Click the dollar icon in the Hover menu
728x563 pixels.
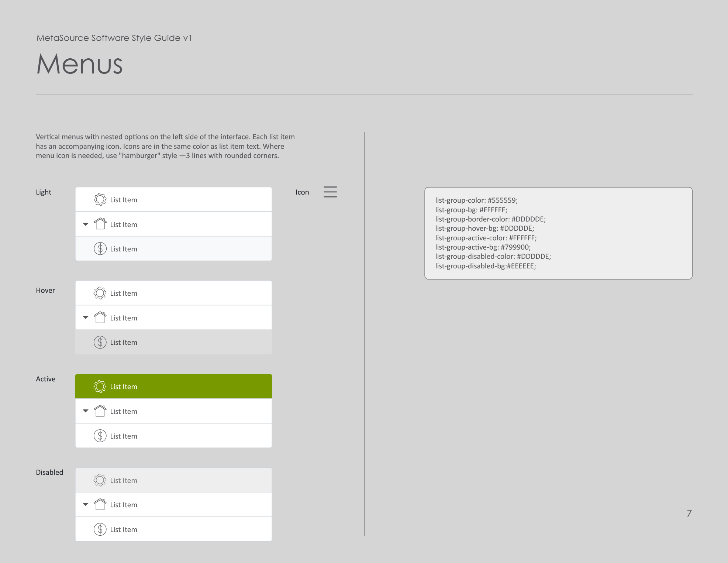99,342
